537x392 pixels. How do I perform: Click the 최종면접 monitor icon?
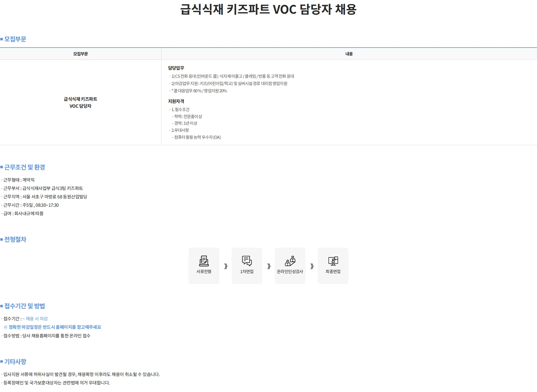click(x=333, y=261)
